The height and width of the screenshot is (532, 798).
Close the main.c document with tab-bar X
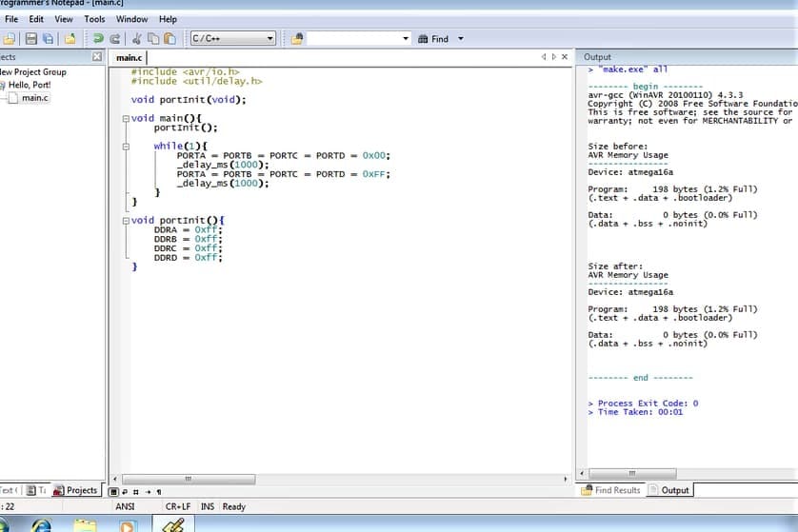tap(565, 57)
